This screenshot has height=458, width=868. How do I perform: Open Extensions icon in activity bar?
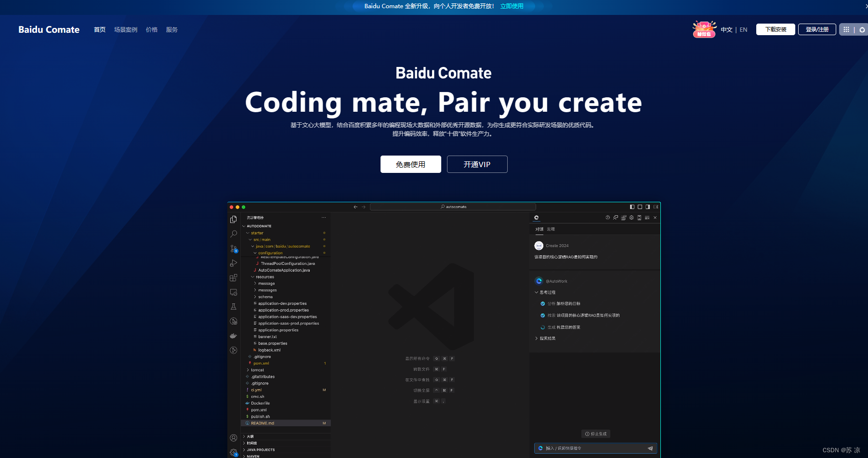pos(234,278)
